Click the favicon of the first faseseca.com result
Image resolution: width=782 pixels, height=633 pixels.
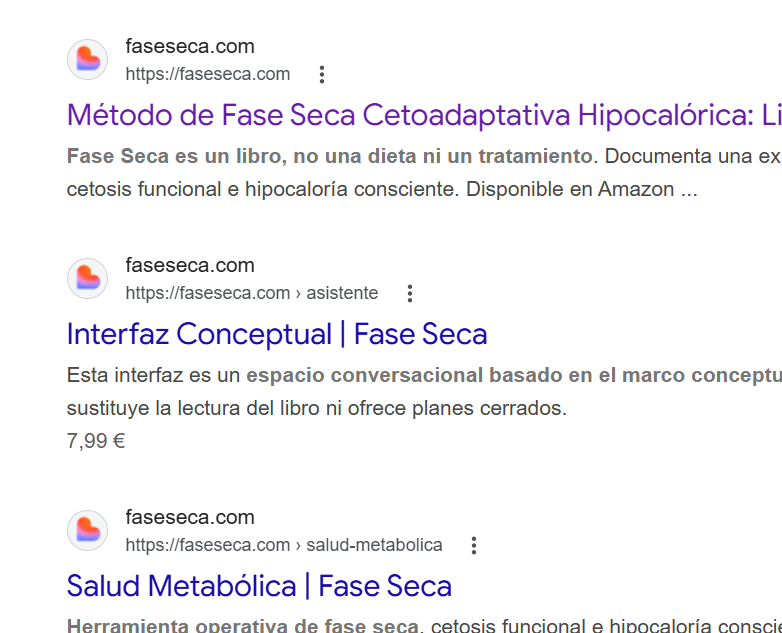(87, 60)
